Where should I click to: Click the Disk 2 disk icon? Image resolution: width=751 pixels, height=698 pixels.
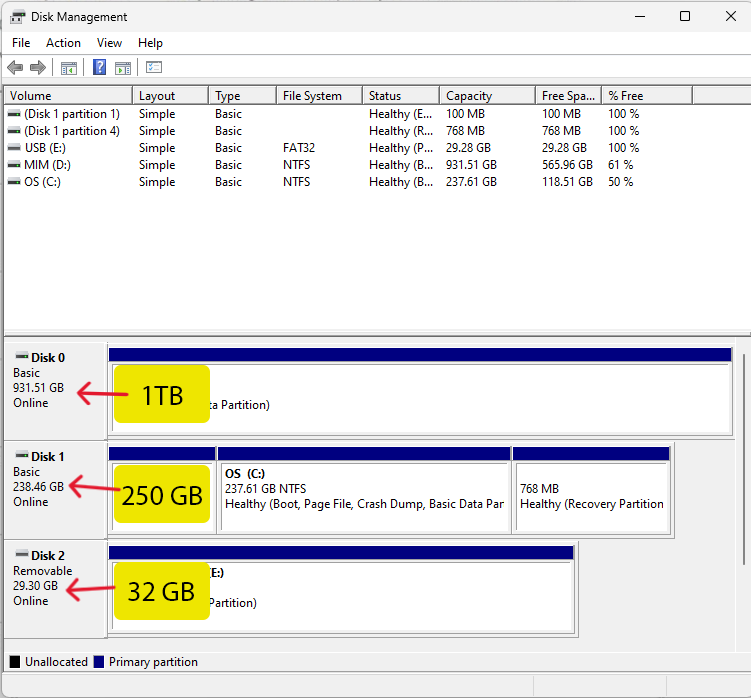click(22, 554)
